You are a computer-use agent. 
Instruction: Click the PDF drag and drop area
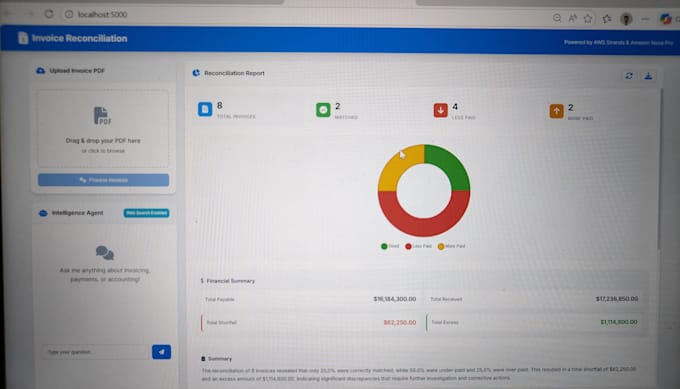(103, 129)
